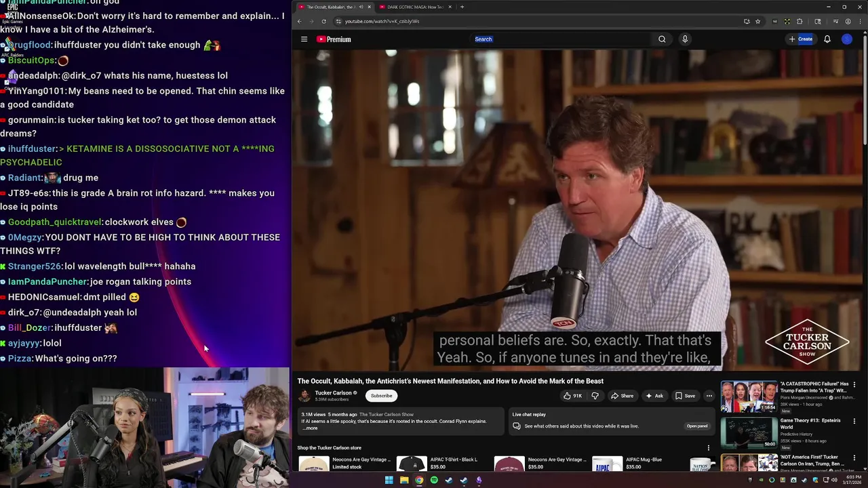The width and height of the screenshot is (868, 488).
Task: Close the DARK GOTHIC MAGA tab
Action: coord(450,7)
